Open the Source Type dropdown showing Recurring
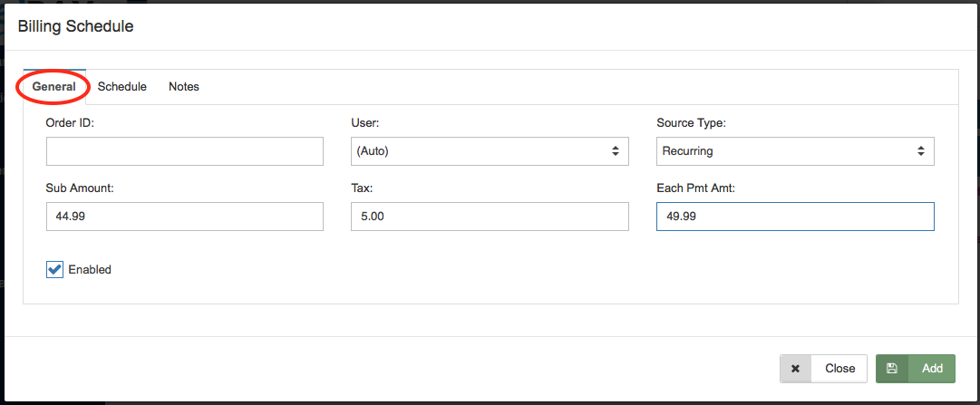This screenshot has height=405, width=980. click(794, 151)
